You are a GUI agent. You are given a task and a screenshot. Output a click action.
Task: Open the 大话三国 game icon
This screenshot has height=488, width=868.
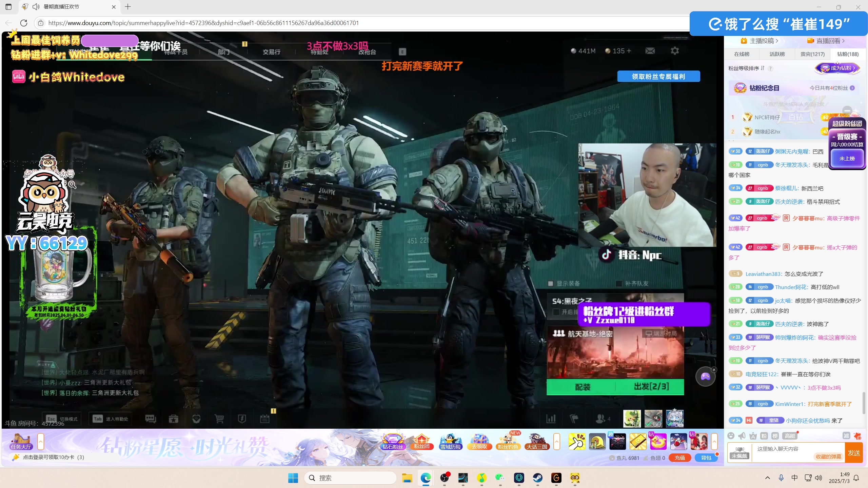point(537,442)
